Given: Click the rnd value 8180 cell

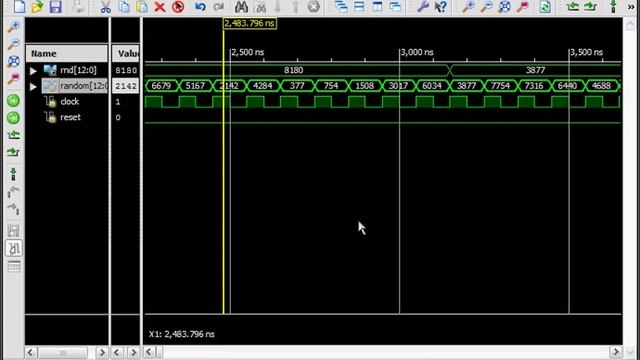Looking at the screenshot, I should 126,70.
